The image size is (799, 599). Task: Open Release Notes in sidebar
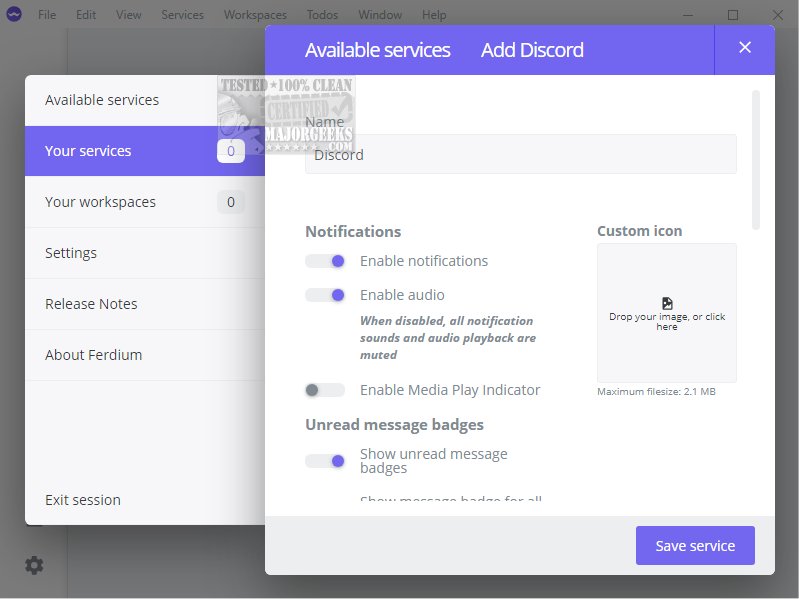(91, 304)
